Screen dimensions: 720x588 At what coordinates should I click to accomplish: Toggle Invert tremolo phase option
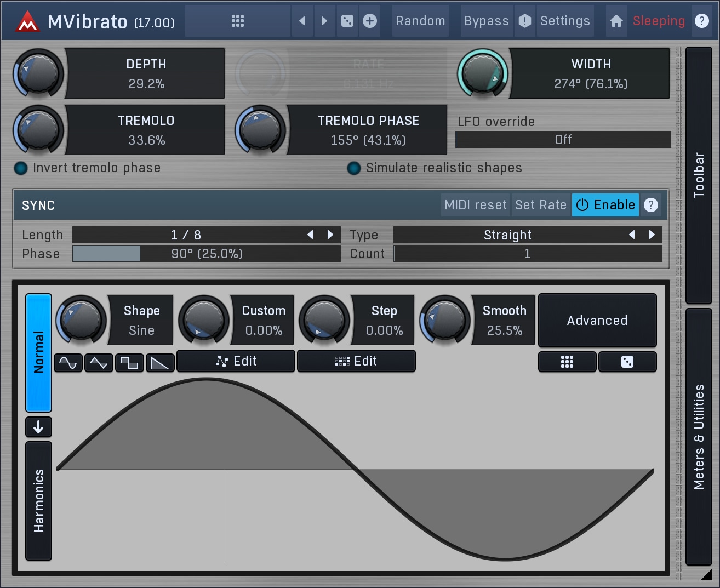21,168
